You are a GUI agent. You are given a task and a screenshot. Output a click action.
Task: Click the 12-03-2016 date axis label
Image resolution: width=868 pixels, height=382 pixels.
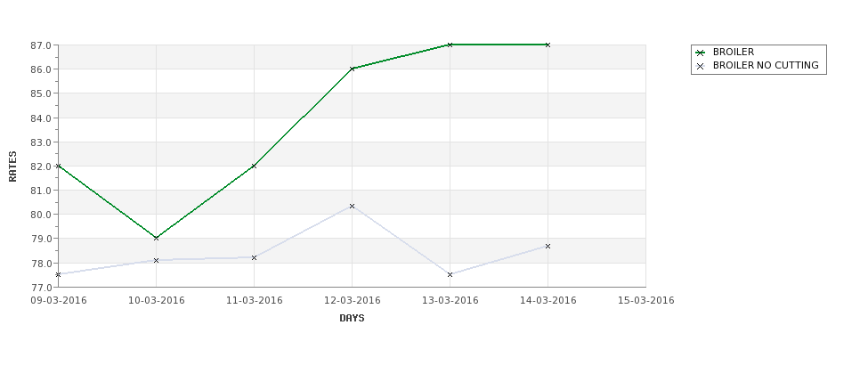pos(352,301)
